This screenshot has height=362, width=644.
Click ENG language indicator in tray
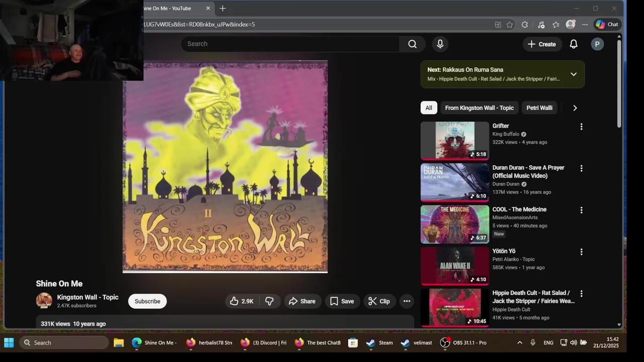point(548,343)
